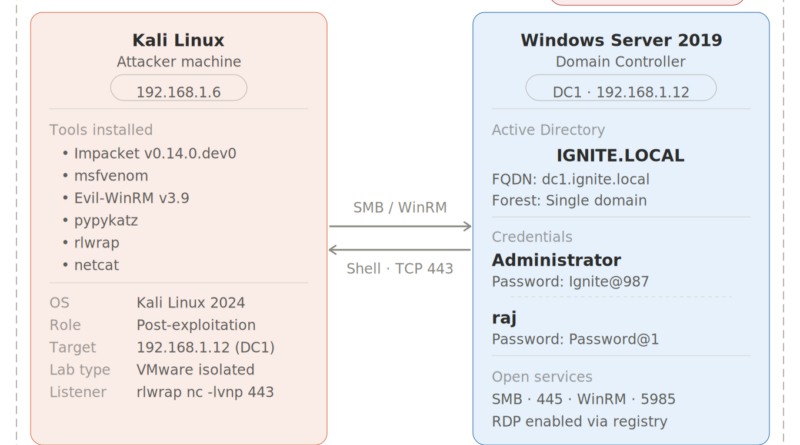The height and width of the screenshot is (445, 800).
Task: Click the Password: Password@1 line
Action: pos(576,339)
